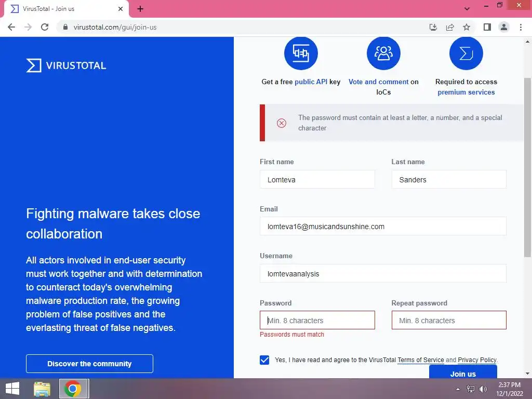The image size is (532, 399).
Task: Click the VirusTotal logo on blue panel
Action: click(x=66, y=65)
